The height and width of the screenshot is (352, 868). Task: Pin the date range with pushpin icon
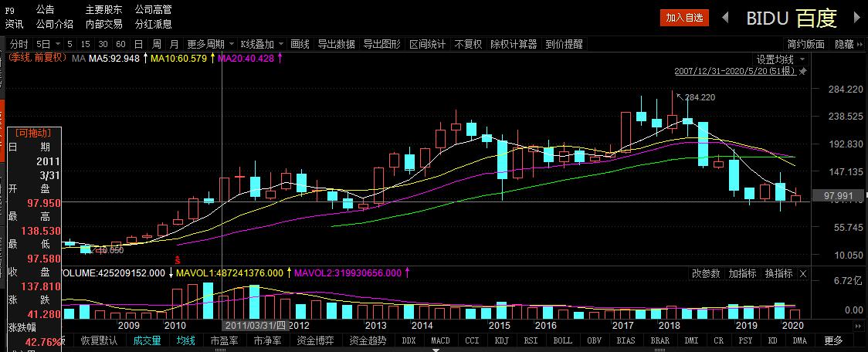pos(802,71)
